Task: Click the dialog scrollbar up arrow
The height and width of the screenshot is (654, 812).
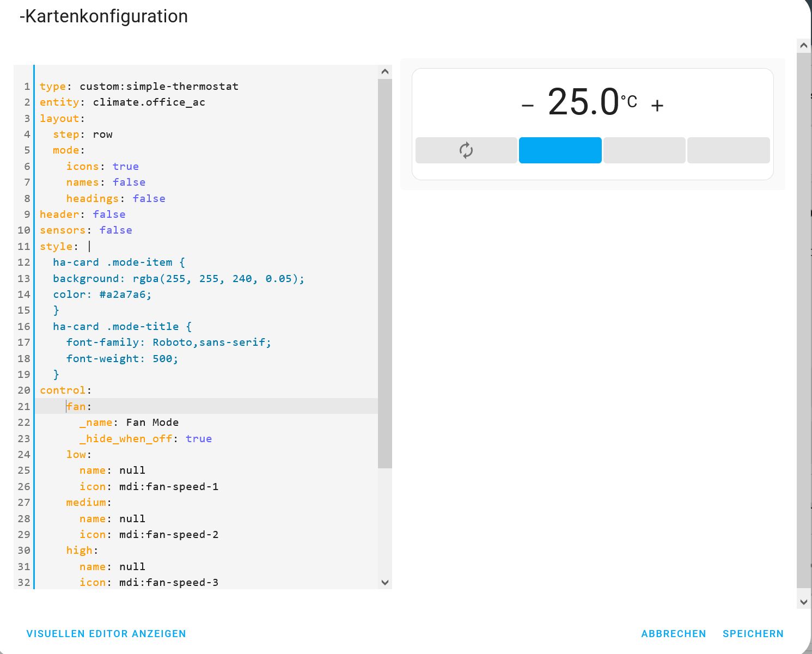Action: [803, 45]
